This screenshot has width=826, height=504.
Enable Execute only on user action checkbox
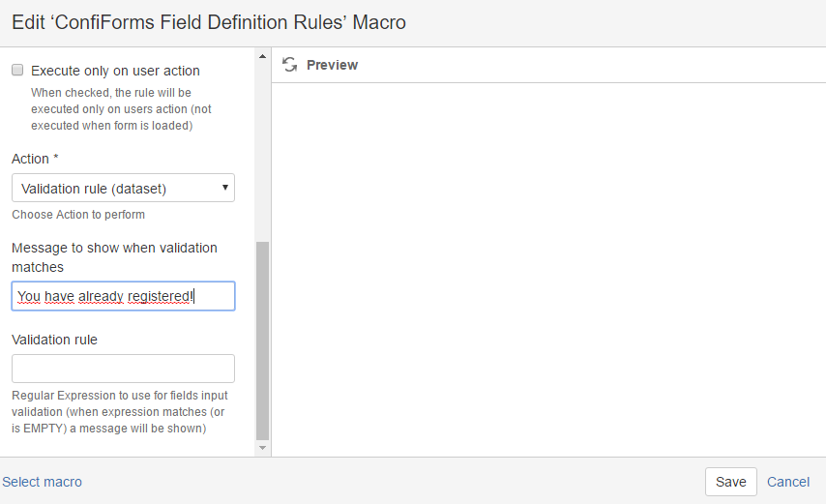17,70
